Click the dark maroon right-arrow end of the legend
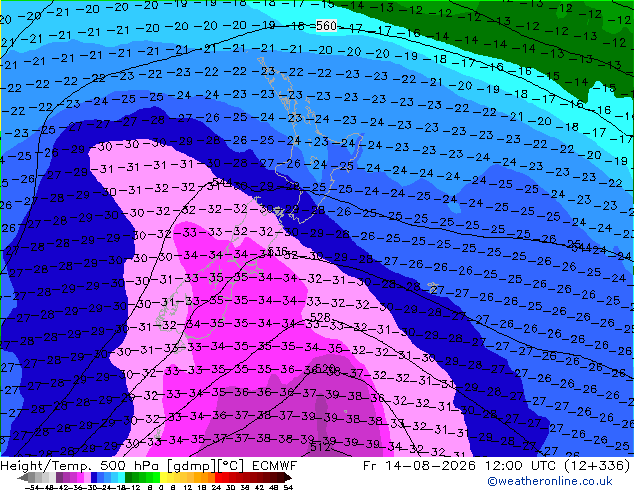This screenshot has width=634, height=490. (x=287, y=477)
